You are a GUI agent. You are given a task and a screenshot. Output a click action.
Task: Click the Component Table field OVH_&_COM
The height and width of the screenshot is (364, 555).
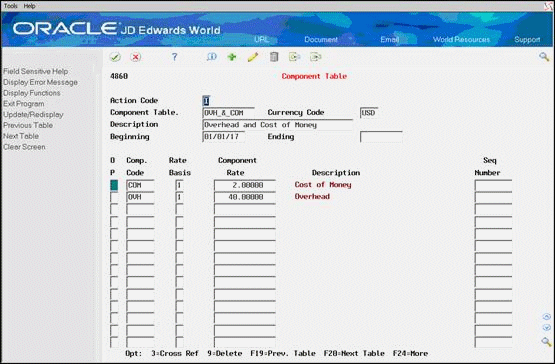tap(228, 113)
